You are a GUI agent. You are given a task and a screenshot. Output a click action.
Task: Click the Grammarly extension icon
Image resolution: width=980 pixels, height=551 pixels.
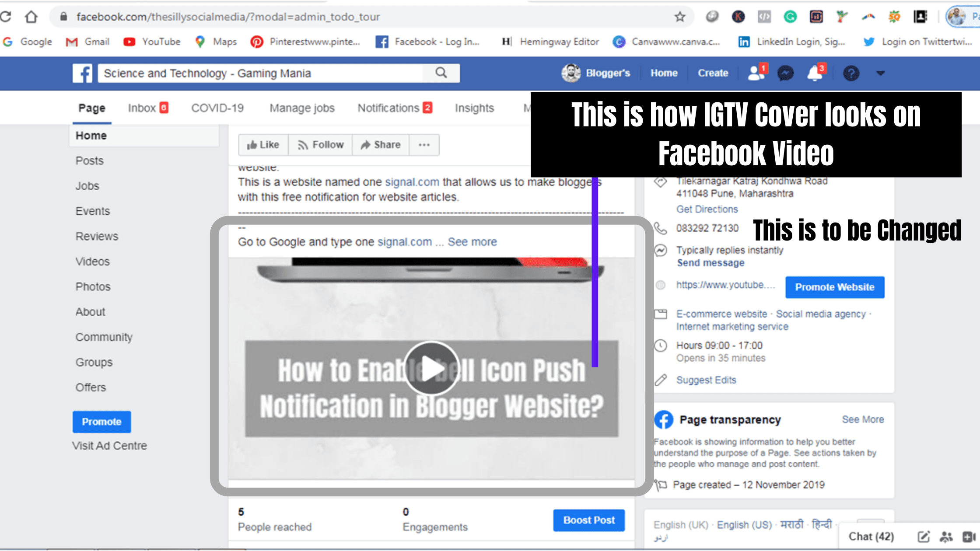coord(790,17)
